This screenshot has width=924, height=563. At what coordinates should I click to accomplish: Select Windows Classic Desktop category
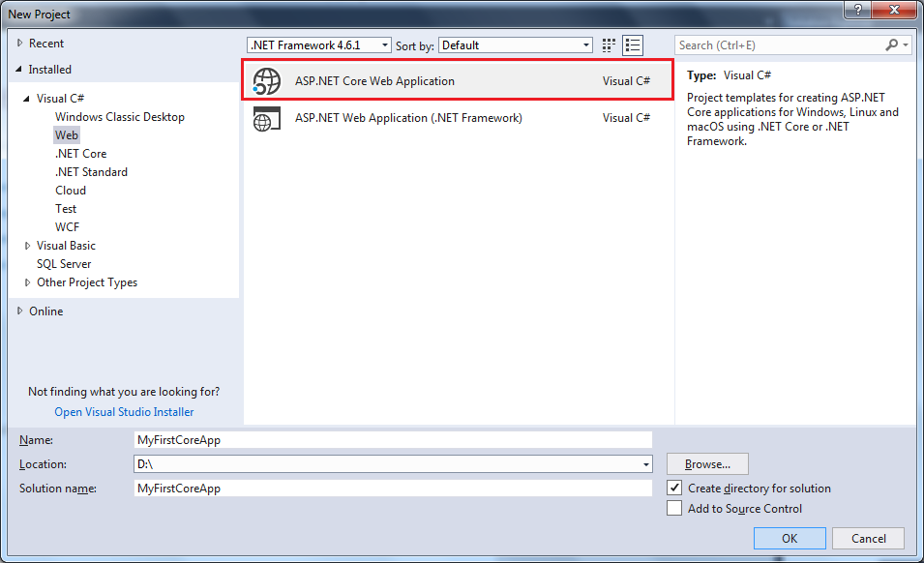[x=120, y=117]
